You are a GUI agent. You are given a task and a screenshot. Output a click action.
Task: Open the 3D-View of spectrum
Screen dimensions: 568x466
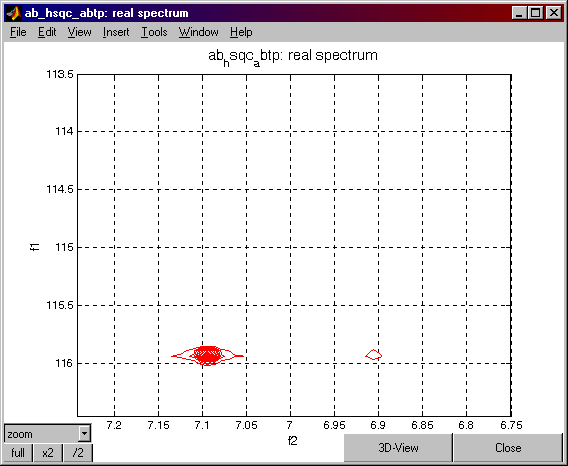[398, 448]
